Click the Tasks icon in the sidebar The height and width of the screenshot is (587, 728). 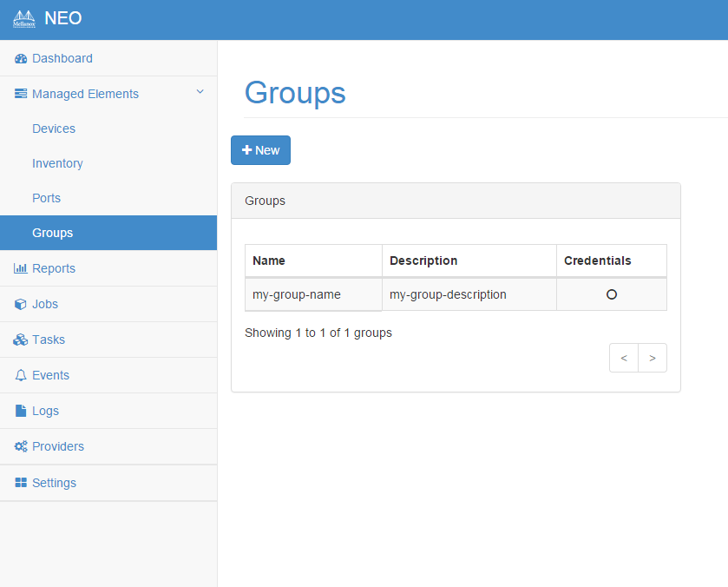coord(19,340)
